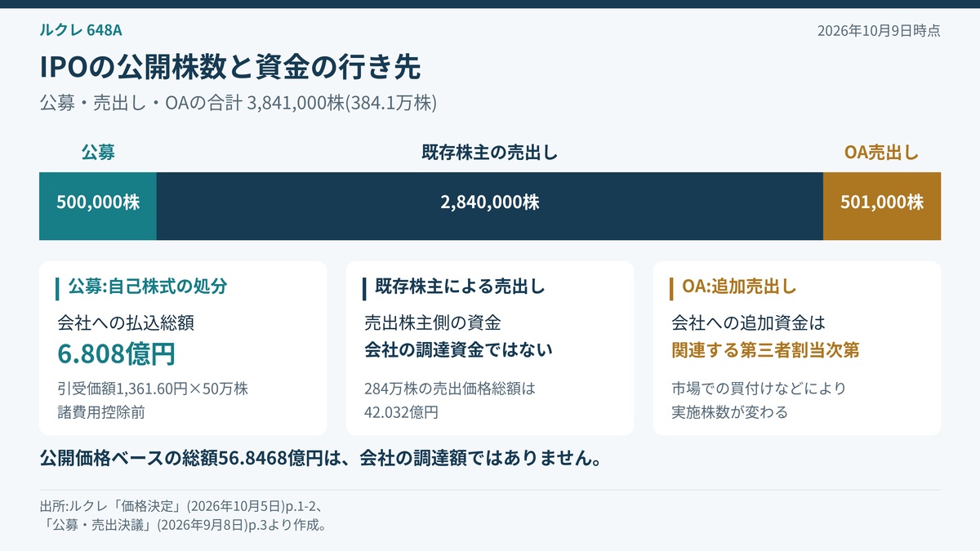Click the text 売出株主側の資金
The image size is (980, 551).
click(433, 322)
